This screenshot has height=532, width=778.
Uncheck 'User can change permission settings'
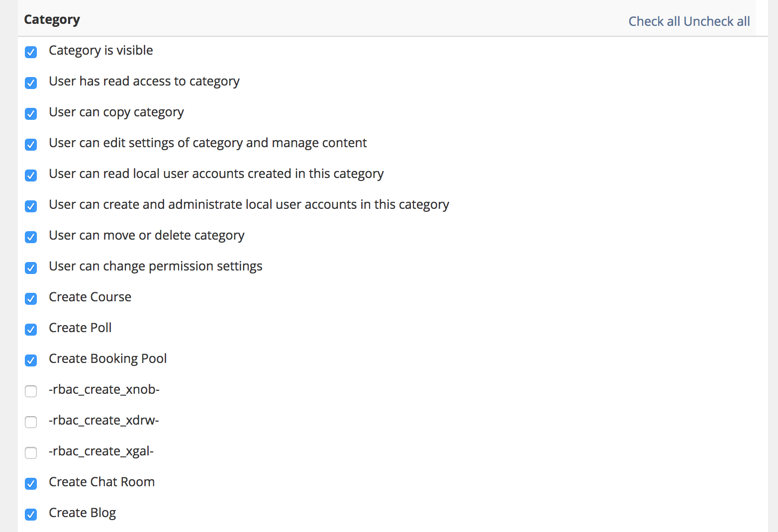[31, 267]
